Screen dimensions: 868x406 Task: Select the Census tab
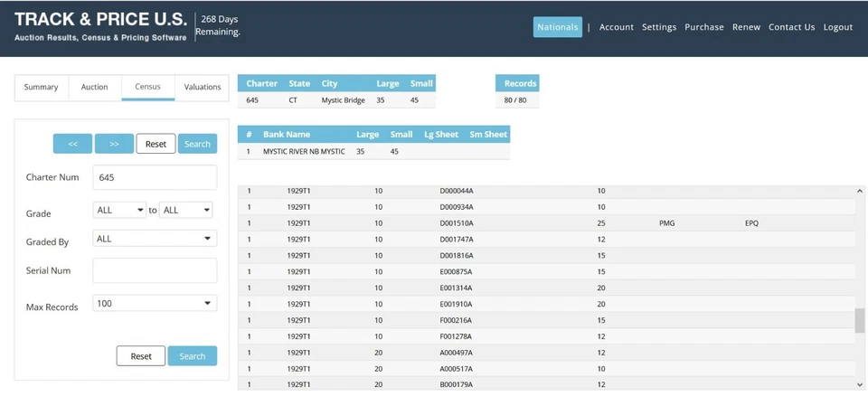point(147,87)
